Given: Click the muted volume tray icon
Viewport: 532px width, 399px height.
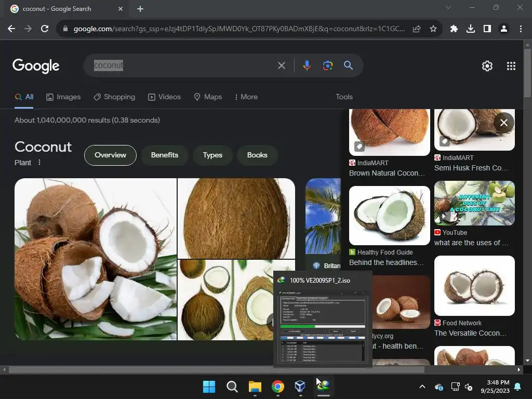Looking at the screenshot, I should click(469, 387).
